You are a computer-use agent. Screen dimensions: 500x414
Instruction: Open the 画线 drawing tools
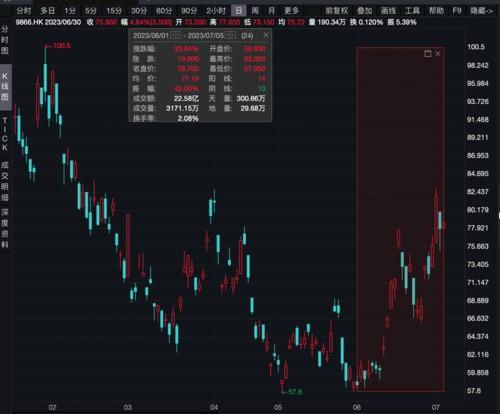tap(388, 11)
